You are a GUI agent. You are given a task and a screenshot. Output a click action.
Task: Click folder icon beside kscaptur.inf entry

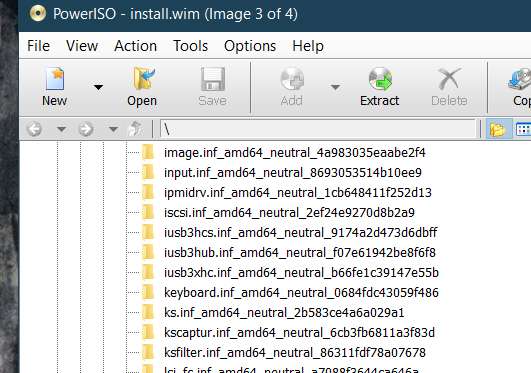click(x=148, y=332)
